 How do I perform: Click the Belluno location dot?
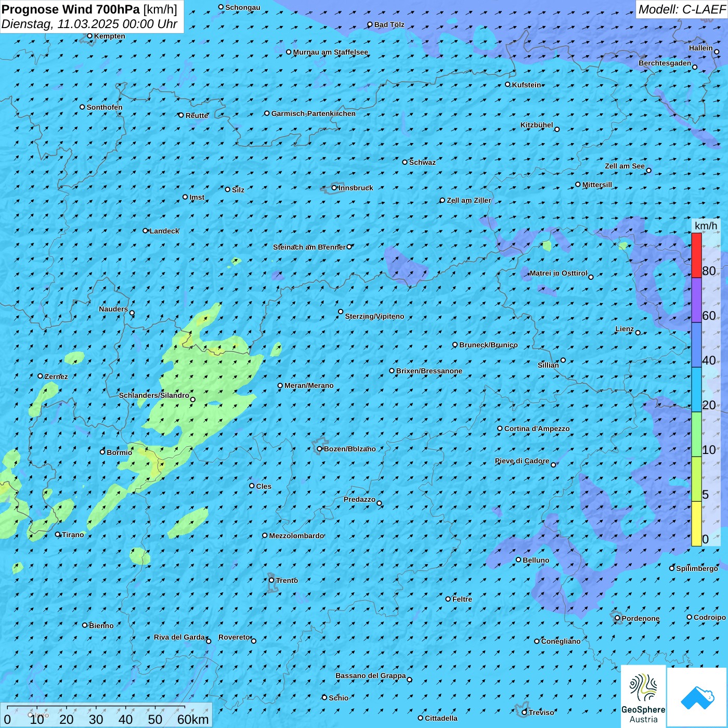[x=518, y=560]
